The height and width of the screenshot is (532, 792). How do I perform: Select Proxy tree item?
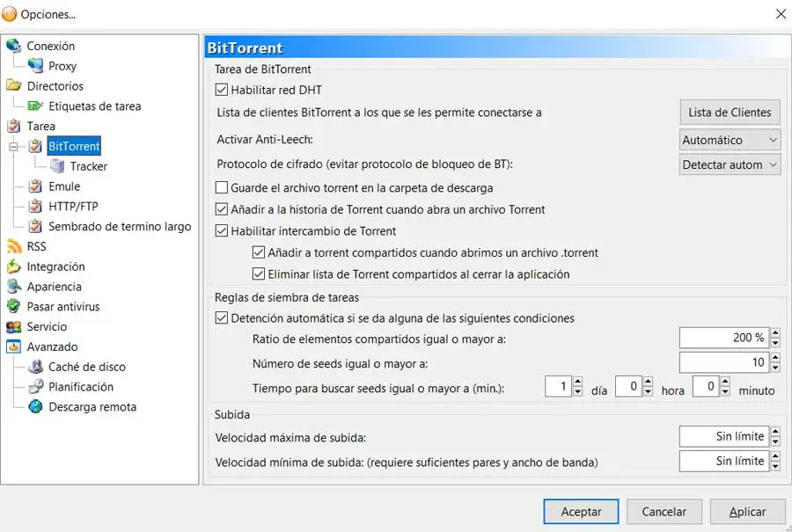(62, 66)
